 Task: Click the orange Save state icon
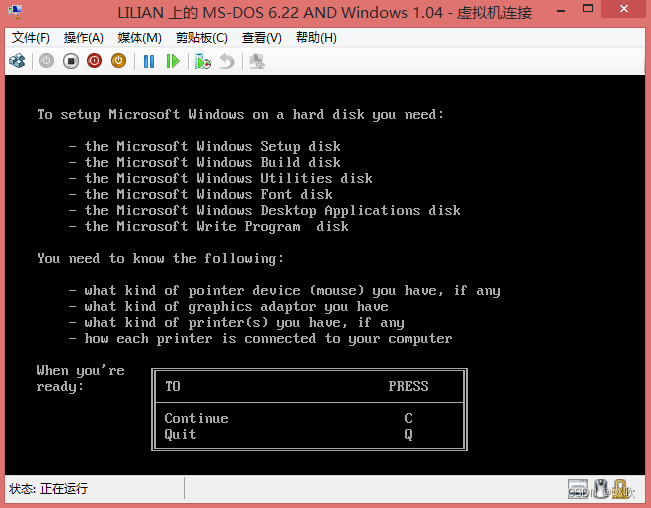119,61
